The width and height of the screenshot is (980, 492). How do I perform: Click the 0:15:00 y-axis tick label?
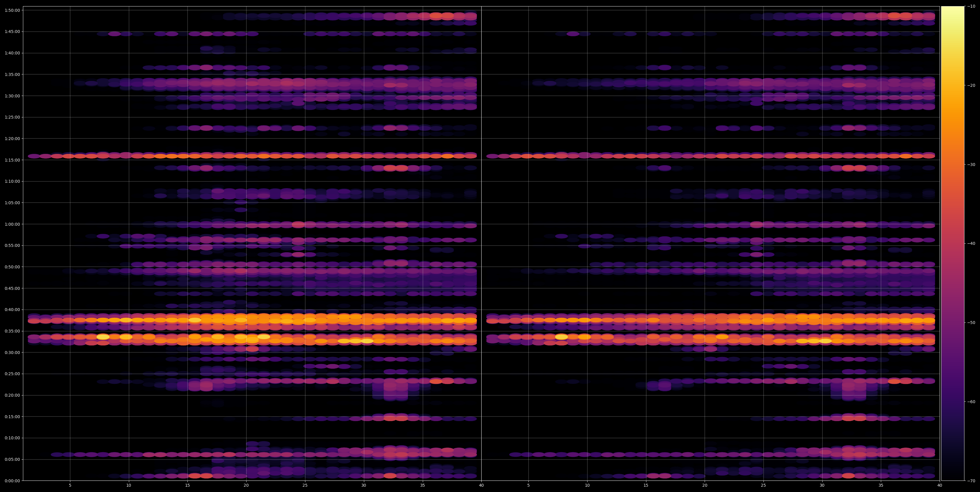pyautogui.click(x=12, y=417)
